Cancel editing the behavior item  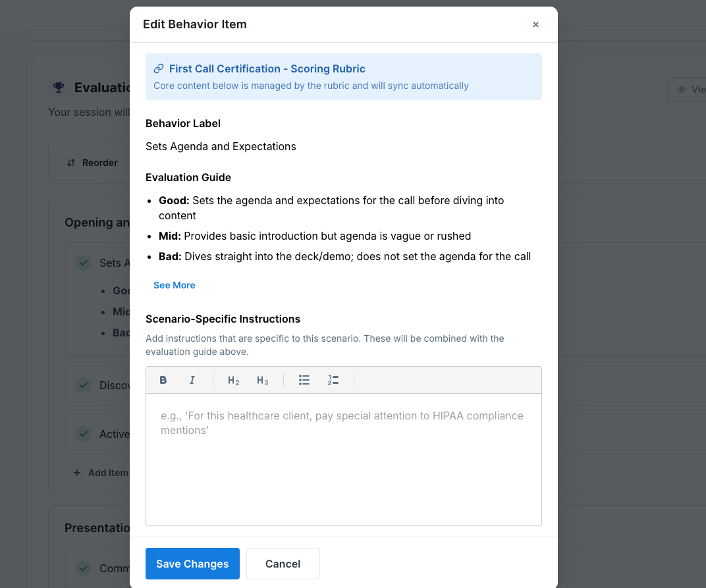click(283, 564)
